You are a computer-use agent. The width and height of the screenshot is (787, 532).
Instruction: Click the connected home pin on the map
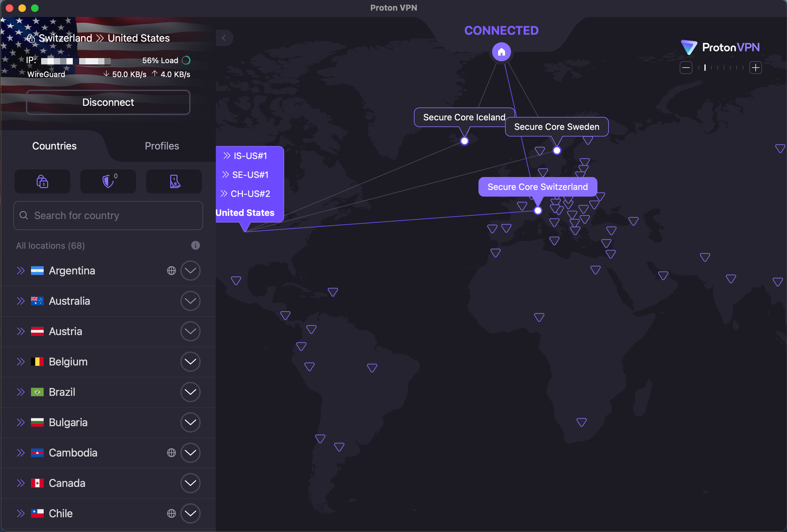[501, 52]
